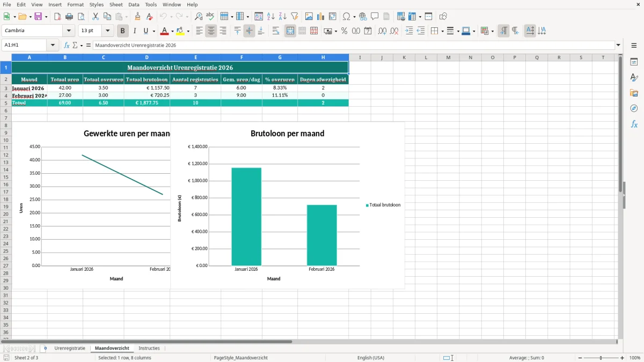
Task: Toggle Wrap Text
Action: (276, 31)
